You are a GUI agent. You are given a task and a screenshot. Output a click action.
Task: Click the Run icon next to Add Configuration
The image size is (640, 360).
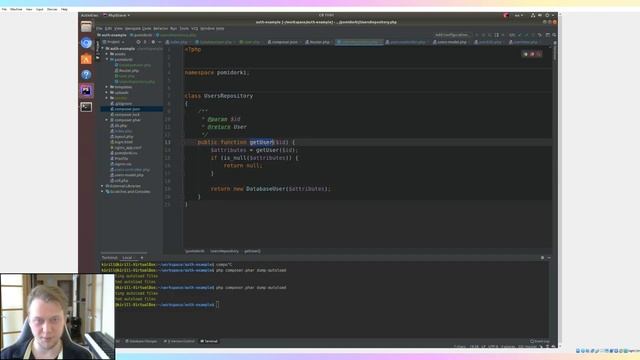(x=476, y=35)
